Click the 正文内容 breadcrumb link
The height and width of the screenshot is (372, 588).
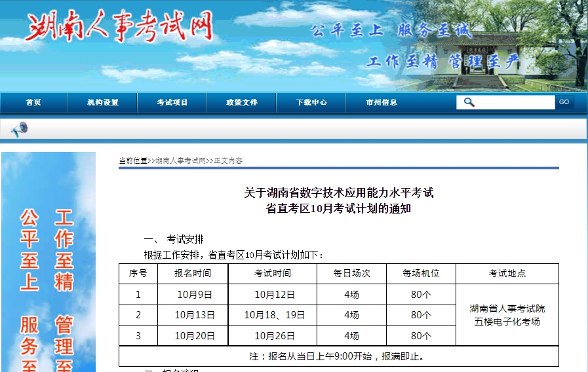[227, 160]
